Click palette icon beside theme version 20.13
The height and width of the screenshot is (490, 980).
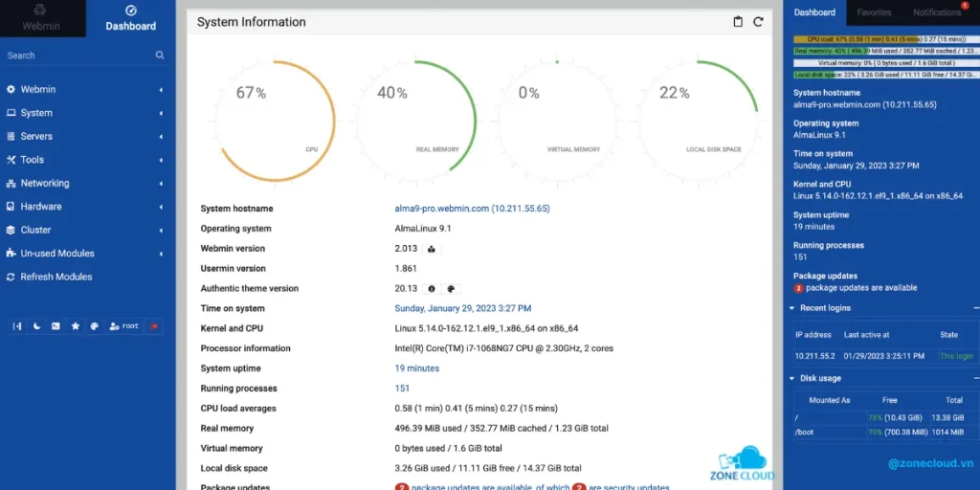click(x=451, y=289)
